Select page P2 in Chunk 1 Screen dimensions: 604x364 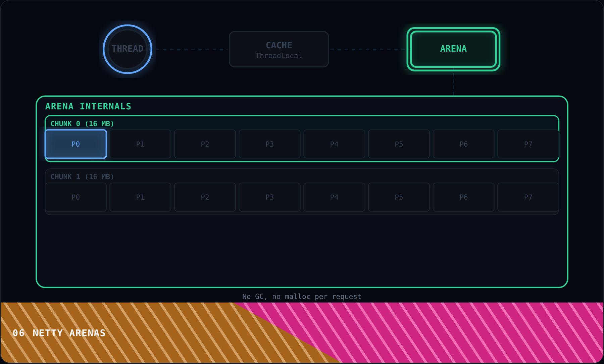pyautogui.click(x=205, y=197)
